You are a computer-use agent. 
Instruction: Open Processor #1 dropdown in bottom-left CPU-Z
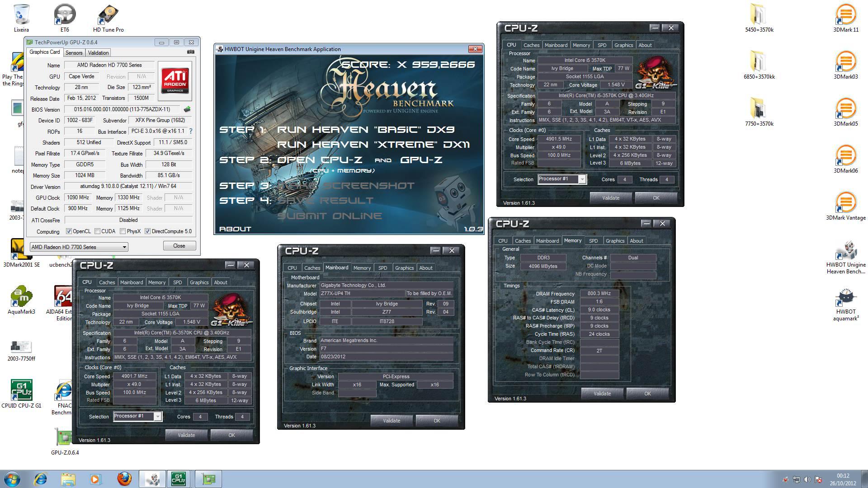tap(137, 416)
